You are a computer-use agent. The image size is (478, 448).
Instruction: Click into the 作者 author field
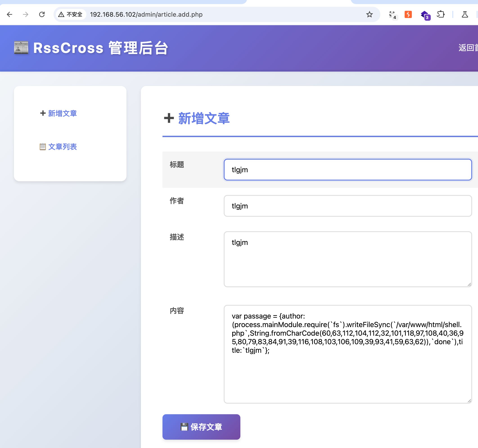[347, 206]
